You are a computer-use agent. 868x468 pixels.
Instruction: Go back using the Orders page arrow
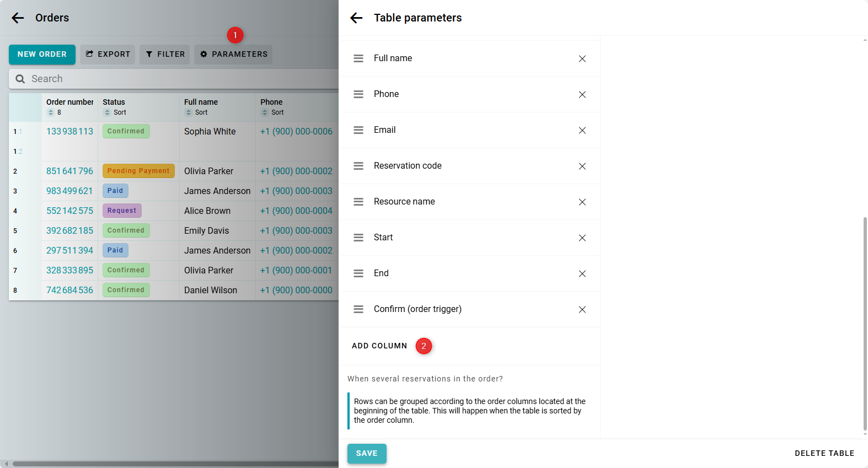click(18, 18)
